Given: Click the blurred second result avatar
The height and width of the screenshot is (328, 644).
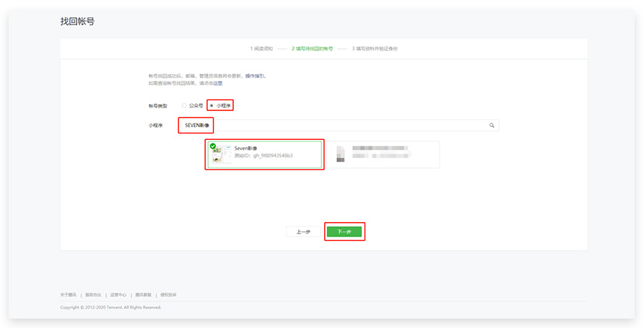Looking at the screenshot, I should click(x=341, y=154).
